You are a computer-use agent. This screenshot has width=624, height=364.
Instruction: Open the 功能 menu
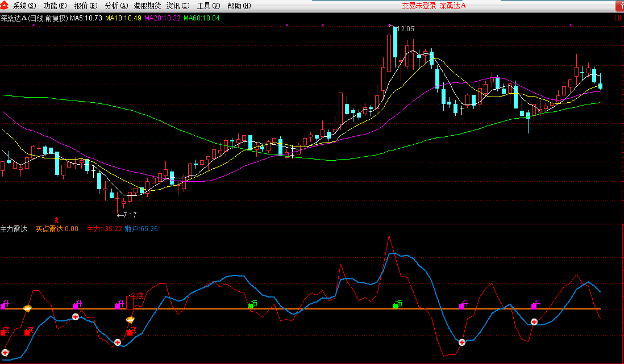click(55, 6)
